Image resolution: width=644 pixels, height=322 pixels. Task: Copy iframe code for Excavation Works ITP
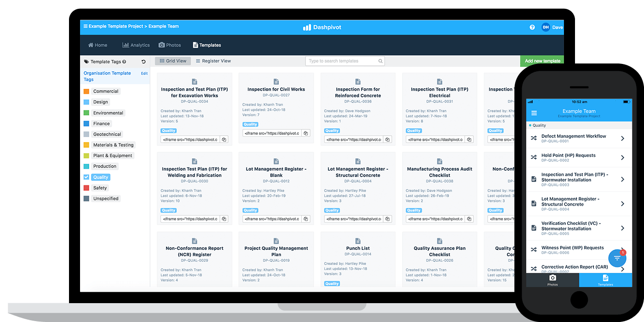coord(224,139)
